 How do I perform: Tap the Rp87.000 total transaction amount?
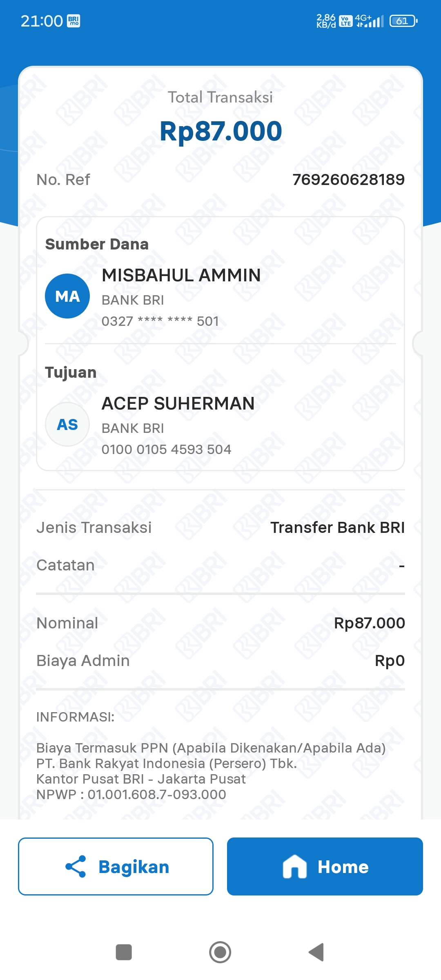[220, 131]
